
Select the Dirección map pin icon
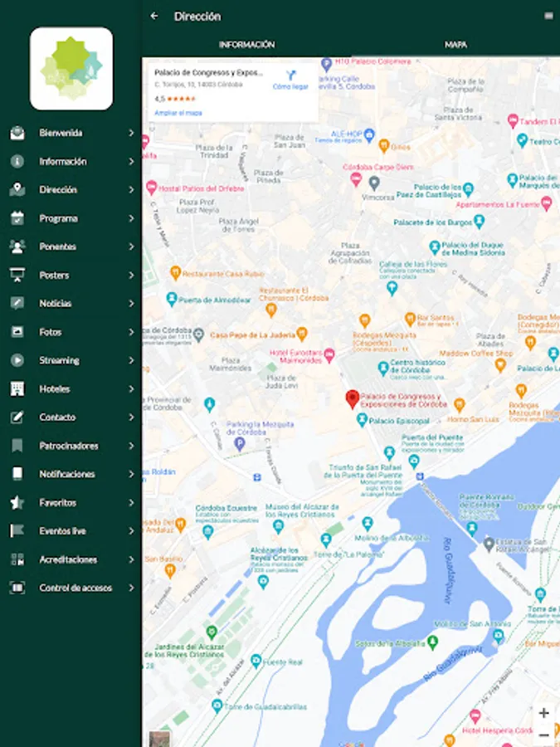17,189
